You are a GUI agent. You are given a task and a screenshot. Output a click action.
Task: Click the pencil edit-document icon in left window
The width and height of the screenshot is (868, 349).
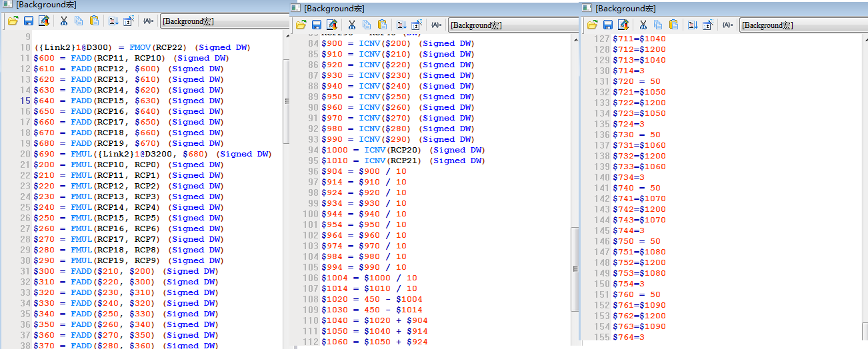click(44, 21)
